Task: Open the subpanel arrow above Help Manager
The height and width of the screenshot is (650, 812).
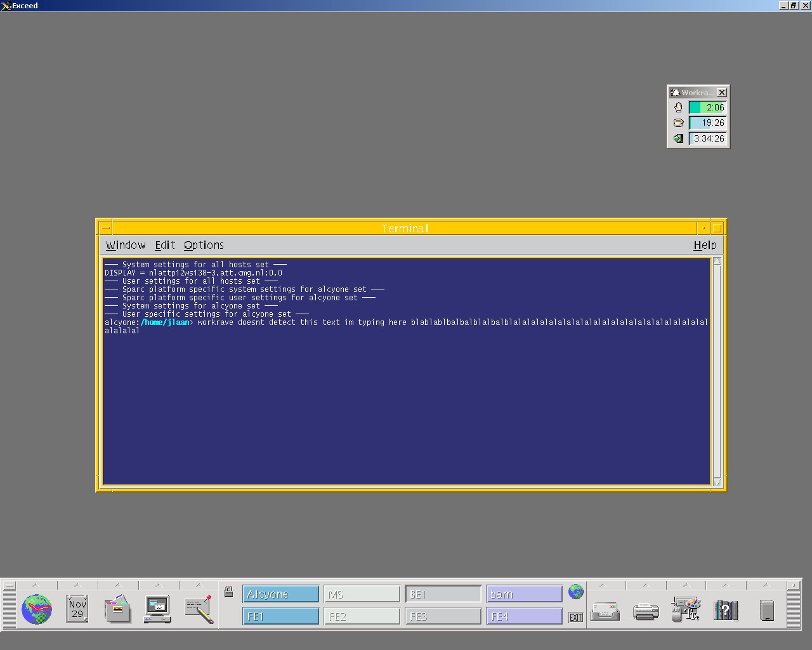Action: coord(725,585)
